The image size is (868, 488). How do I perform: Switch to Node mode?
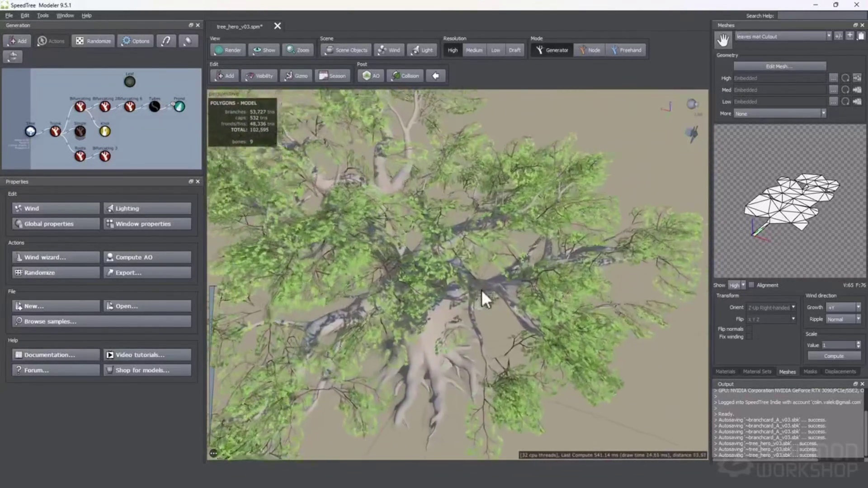(590, 50)
